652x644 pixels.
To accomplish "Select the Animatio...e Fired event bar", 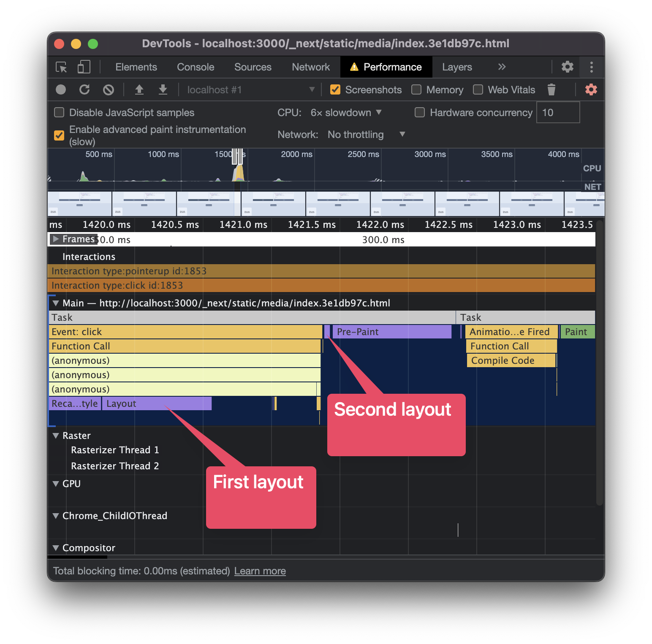I will (x=511, y=332).
